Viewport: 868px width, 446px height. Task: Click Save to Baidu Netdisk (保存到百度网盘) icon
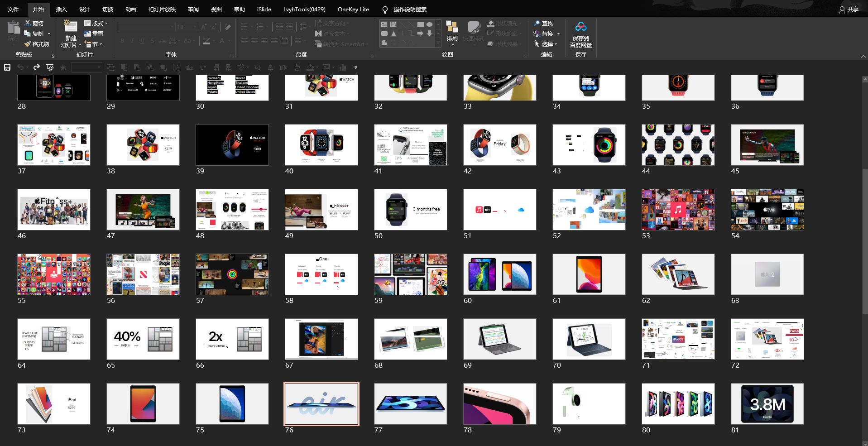point(581,27)
